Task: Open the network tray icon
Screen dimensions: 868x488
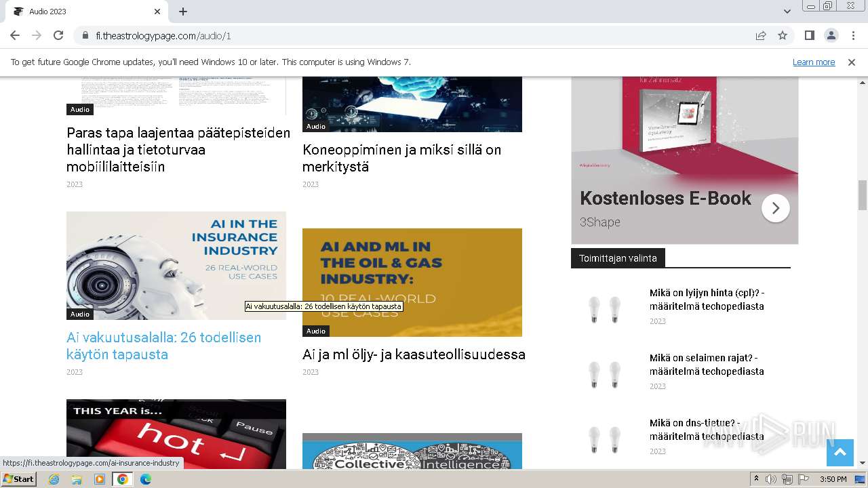Action: click(787, 479)
